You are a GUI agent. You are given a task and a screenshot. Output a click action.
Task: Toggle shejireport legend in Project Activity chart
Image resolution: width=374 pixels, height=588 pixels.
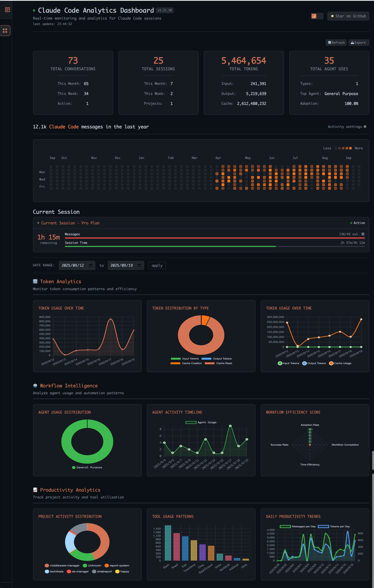click(x=102, y=571)
